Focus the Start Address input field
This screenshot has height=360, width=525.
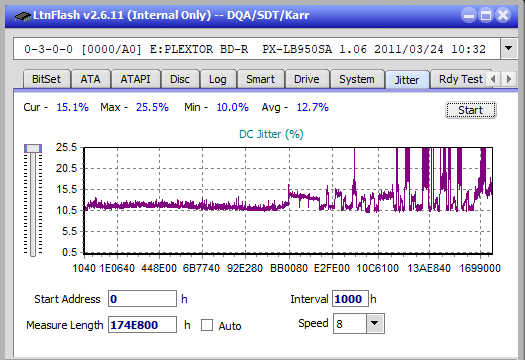142,299
